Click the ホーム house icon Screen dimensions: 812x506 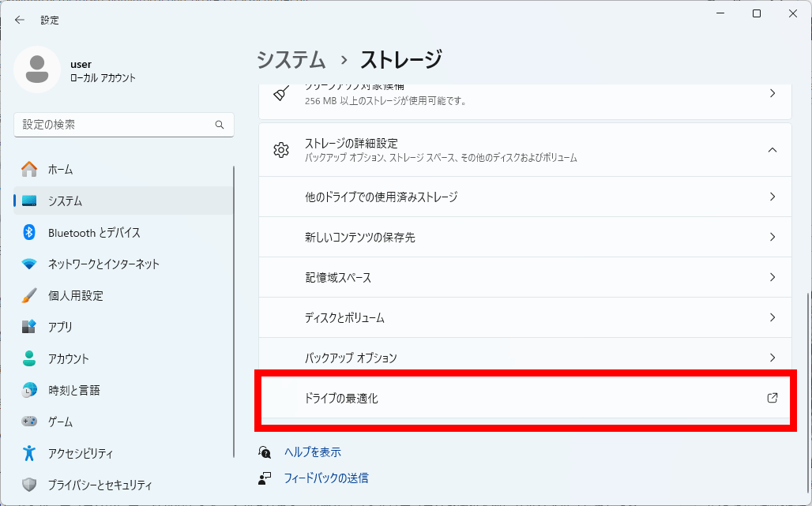click(x=29, y=169)
